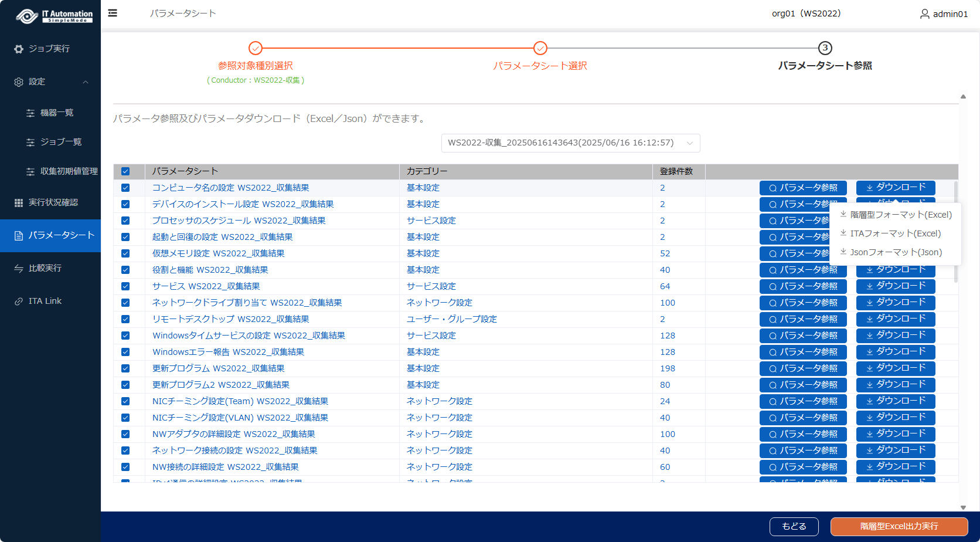Open 比較実行 in the sidebar
This screenshot has width=980, height=542.
(45, 268)
